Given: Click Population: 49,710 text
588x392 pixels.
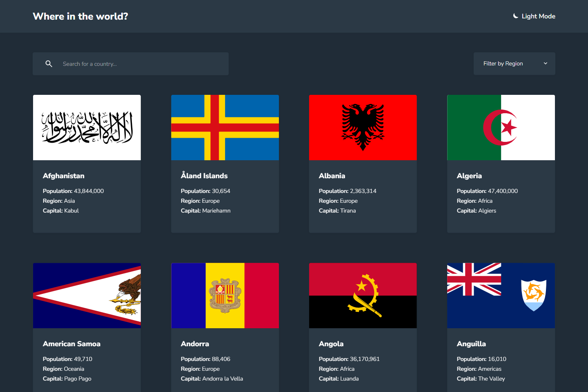Looking at the screenshot, I should [x=67, y=359].
